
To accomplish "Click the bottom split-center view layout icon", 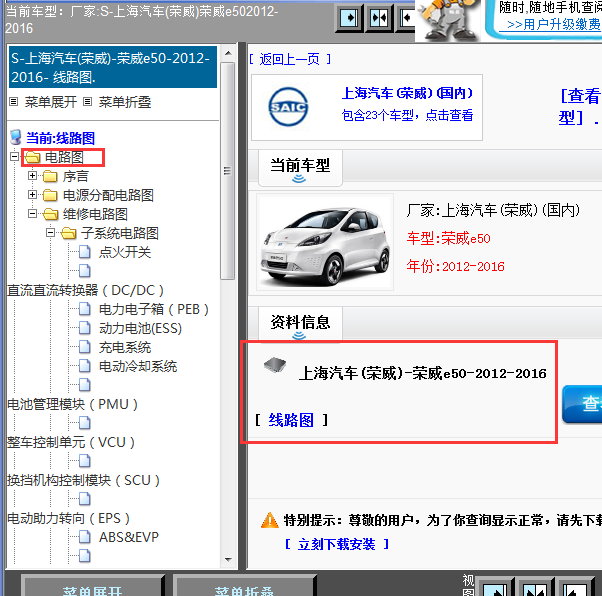I will (x=534, y=589).
